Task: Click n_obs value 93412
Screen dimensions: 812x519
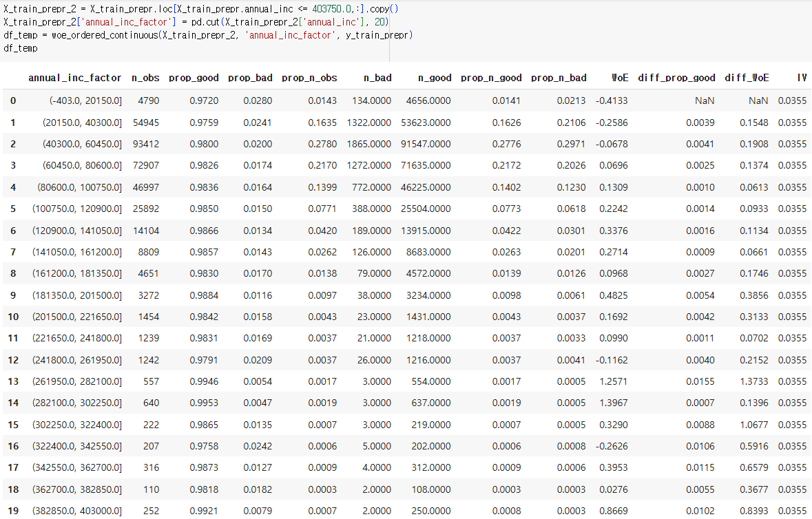Action: [146, 144]
